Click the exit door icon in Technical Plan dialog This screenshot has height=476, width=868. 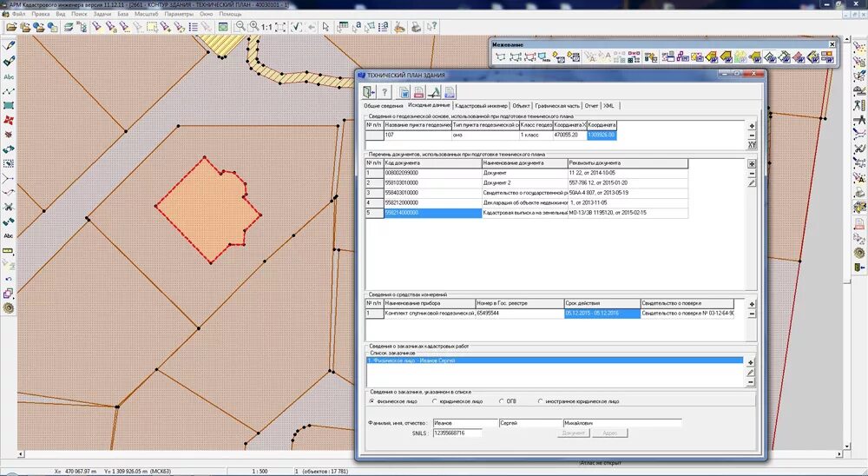click(x=369, y=92)
